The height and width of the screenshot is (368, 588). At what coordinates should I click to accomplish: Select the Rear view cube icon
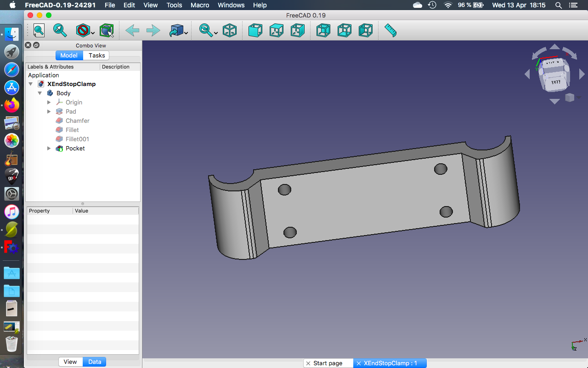click(323, 30)
